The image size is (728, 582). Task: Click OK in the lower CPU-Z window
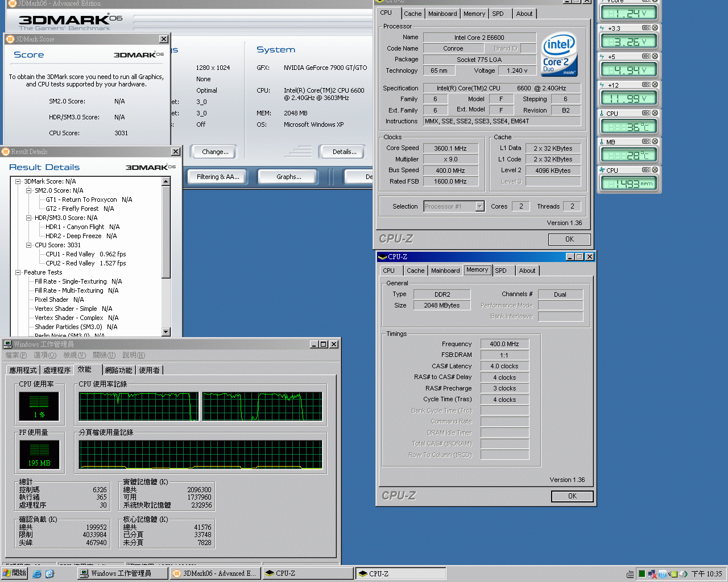572,496
